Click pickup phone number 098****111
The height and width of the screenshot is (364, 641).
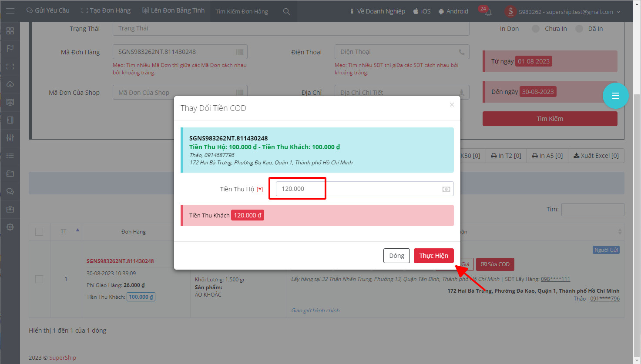click(555, 279)
